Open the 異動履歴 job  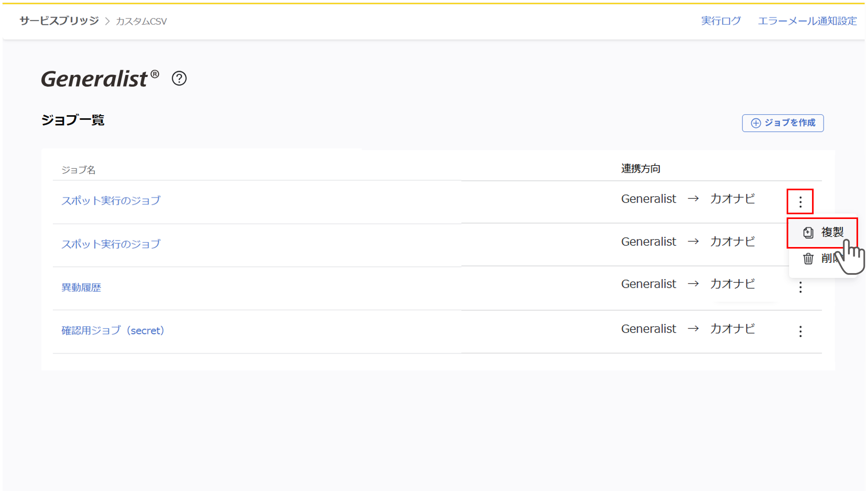(81, 287)
